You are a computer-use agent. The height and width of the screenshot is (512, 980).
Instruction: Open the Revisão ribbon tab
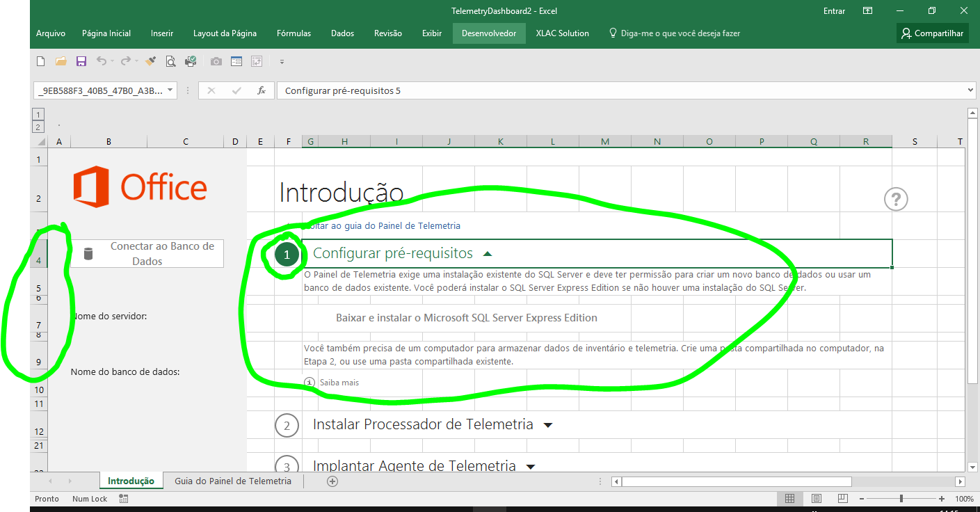pos(388,33)
